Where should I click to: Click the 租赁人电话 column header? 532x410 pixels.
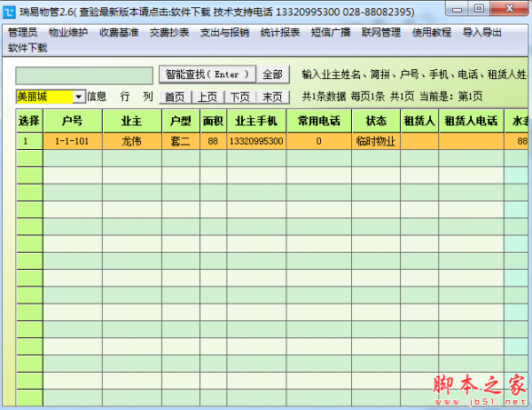471,121
